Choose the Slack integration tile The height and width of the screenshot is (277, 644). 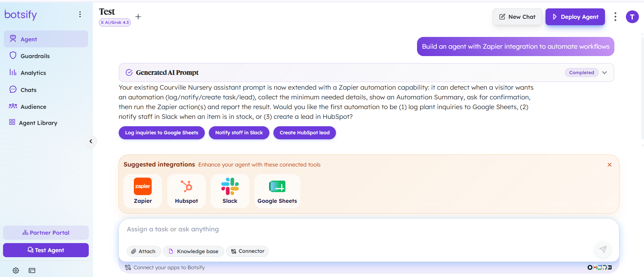tap(230, 191)
